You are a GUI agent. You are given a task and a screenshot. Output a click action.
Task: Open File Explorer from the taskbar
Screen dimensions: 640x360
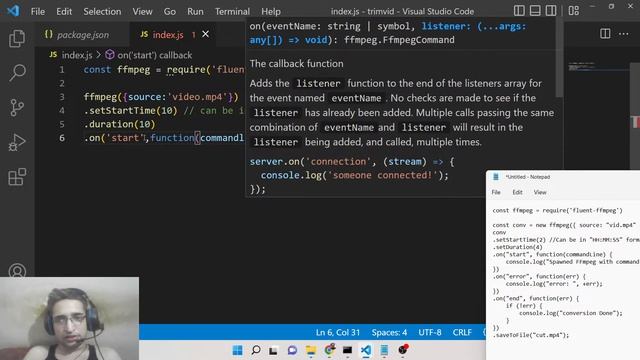click(311, 350)
